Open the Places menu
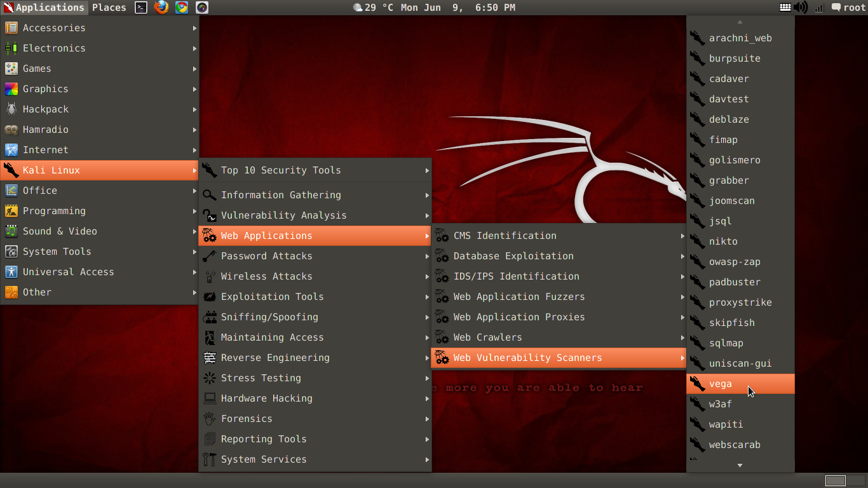868x488 pixels. tap(109, 8)
